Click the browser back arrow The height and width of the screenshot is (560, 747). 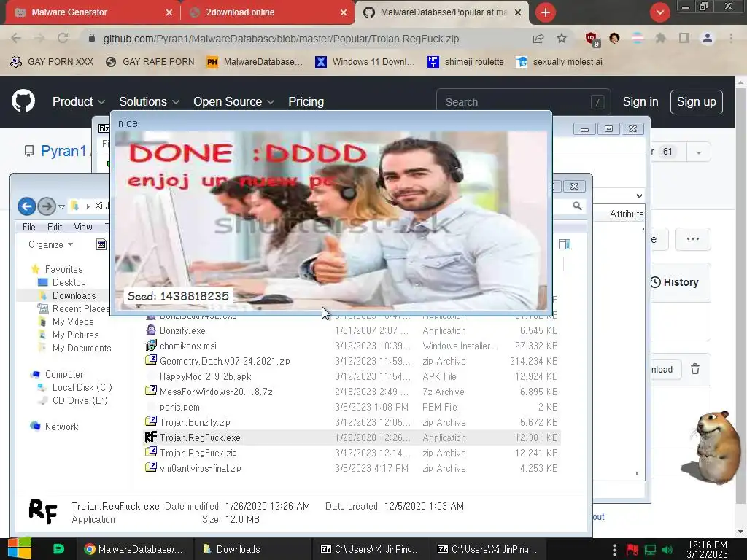(x=16, y=38)
